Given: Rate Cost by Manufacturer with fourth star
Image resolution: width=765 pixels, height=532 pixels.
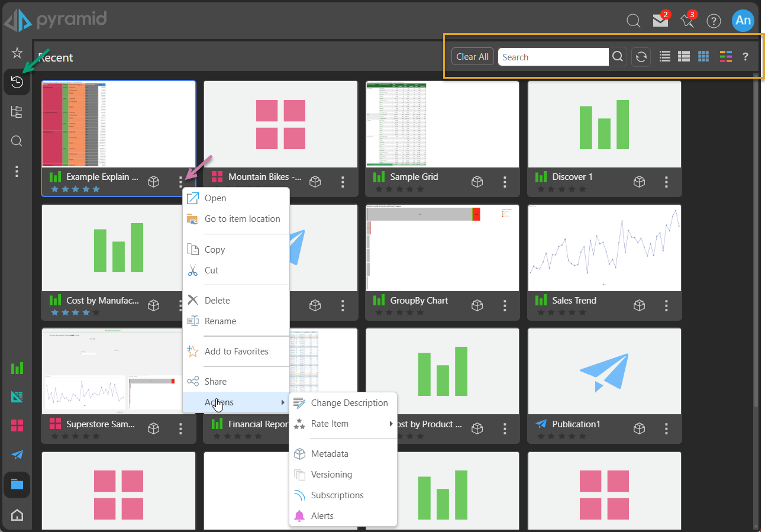Looking at the screenshot, I should click(x=86, y=312).
